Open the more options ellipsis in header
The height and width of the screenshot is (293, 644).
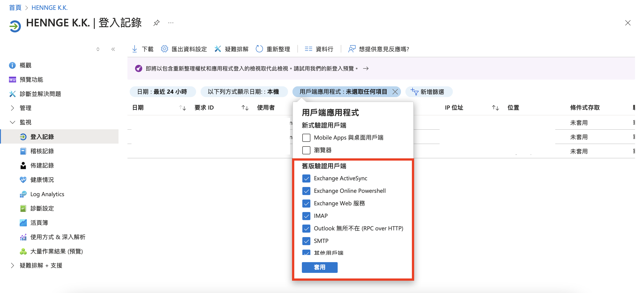(x=171, y=23)
